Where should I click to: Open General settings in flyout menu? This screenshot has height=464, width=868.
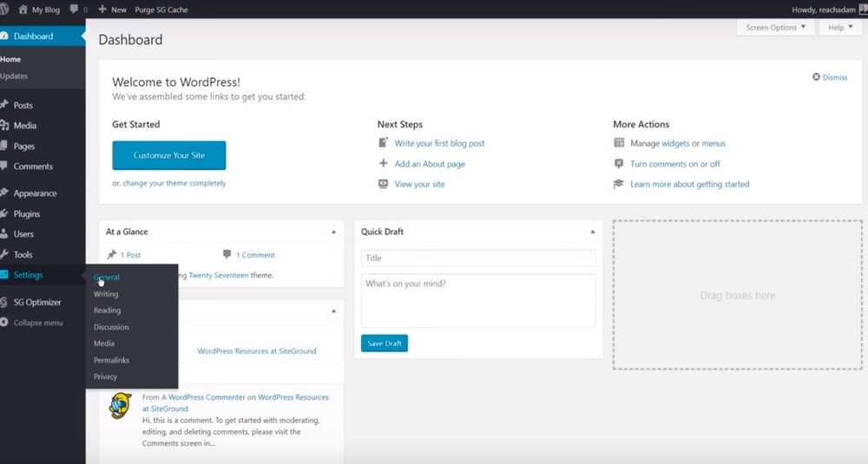106,277
